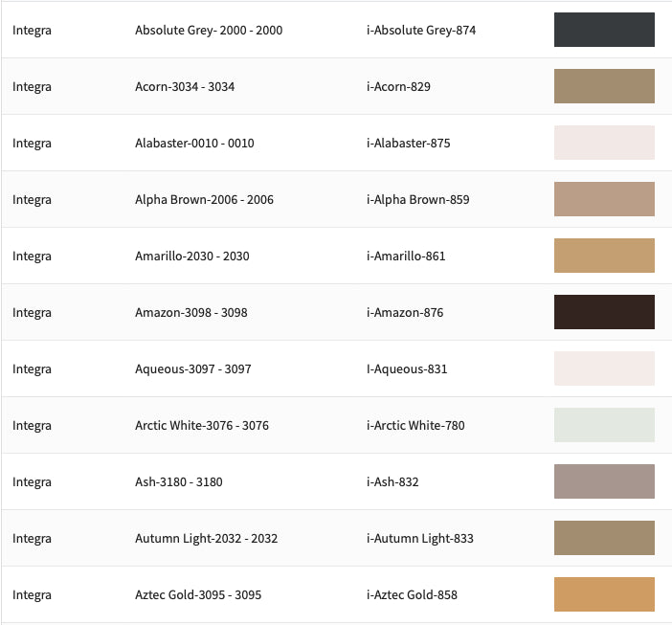
Task: Select the Acorn row color swatch
Action: [x=604, y=86]
